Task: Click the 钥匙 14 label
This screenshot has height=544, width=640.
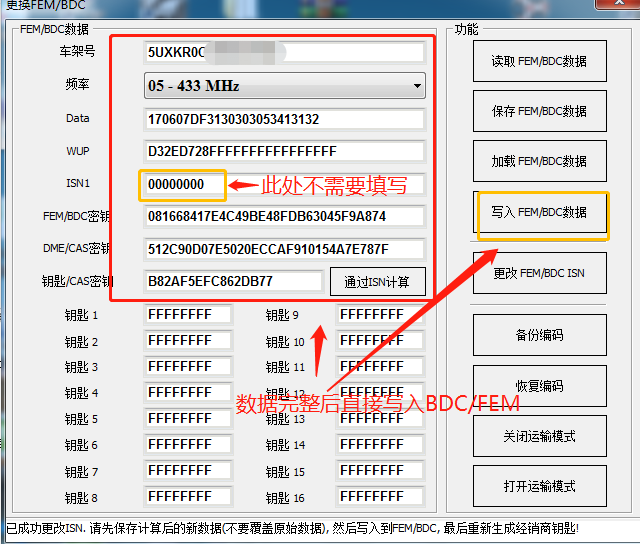Action: tap(285, 445)
